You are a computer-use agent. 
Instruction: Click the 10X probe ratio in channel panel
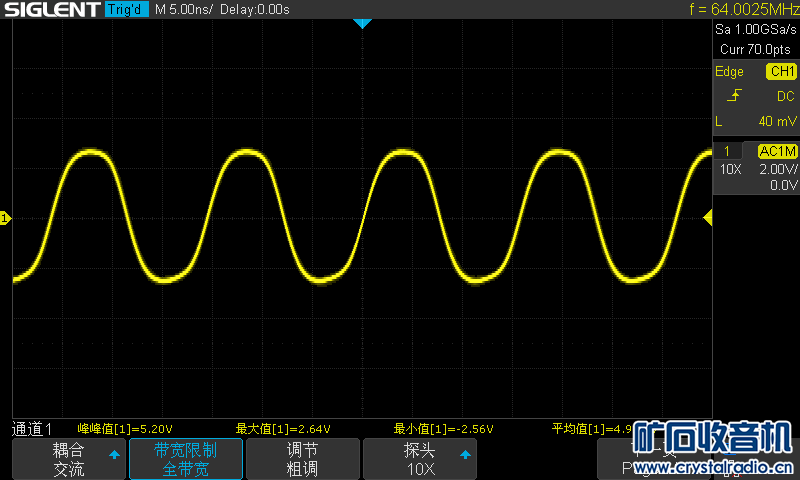[x=731, y=169]
